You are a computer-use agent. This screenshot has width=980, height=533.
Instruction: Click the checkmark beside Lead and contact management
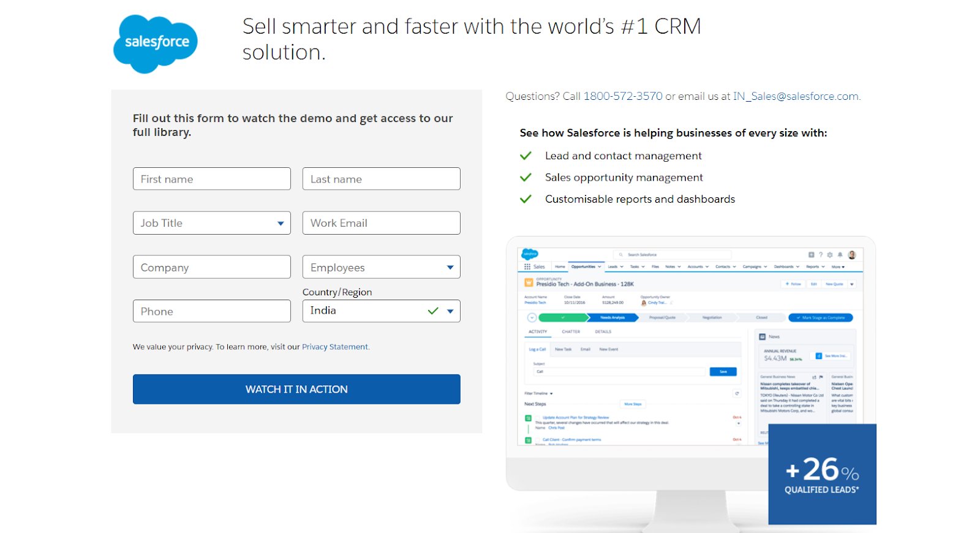[526, 156]
